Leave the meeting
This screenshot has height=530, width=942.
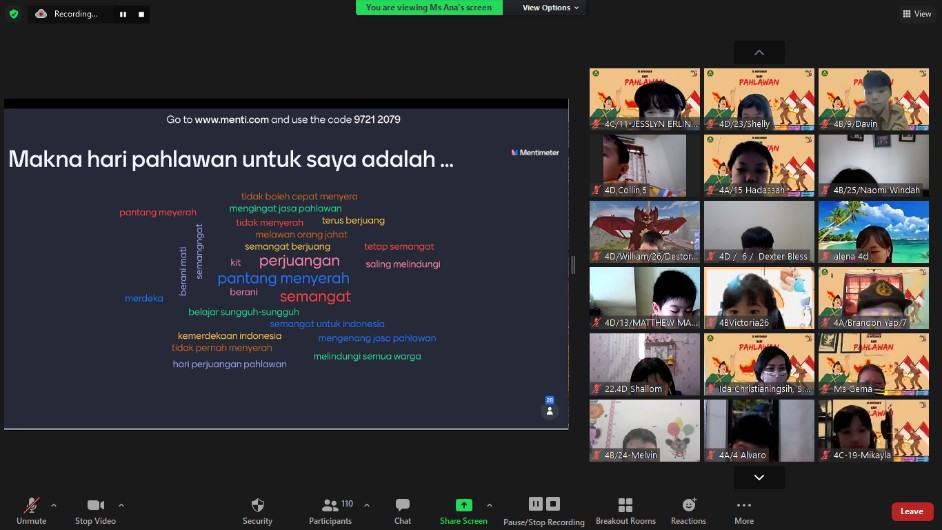(911, 511)
